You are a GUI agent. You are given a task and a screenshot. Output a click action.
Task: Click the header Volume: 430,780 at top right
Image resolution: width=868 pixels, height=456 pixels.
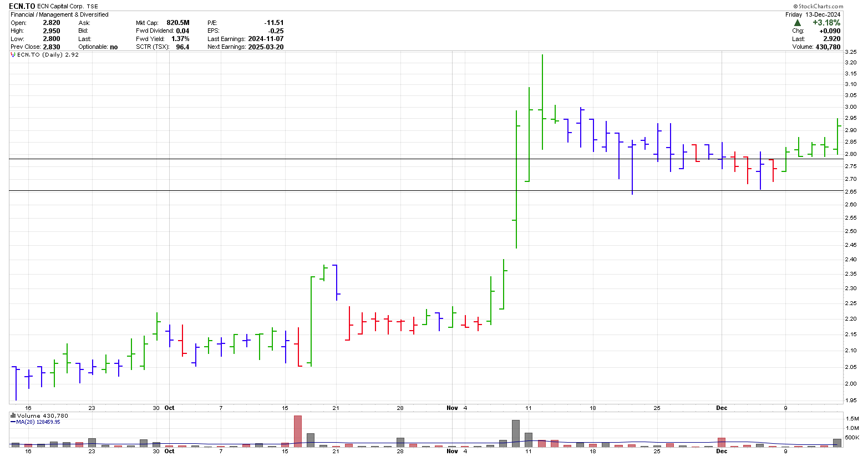pyautogui.click(x=816, y=47)
